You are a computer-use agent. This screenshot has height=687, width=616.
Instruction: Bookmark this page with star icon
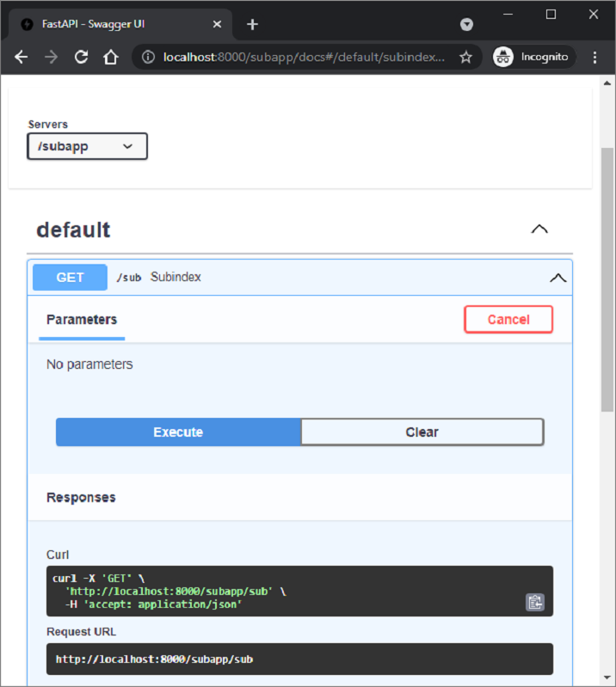coord(465,58)
